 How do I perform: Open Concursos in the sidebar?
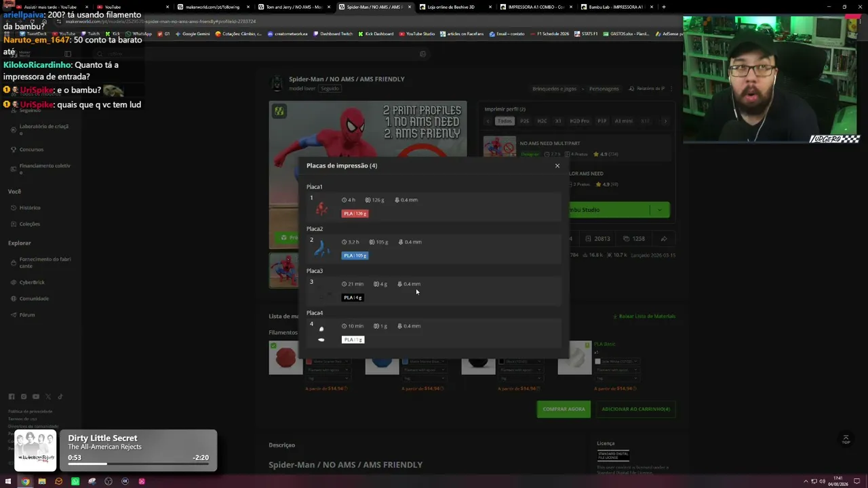[x=31, y=149]
